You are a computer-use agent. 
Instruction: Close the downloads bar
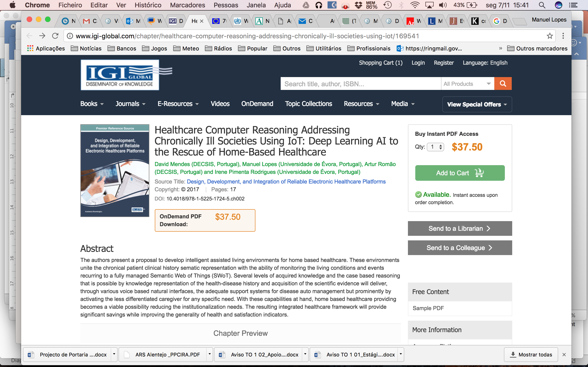click(564, 355)
